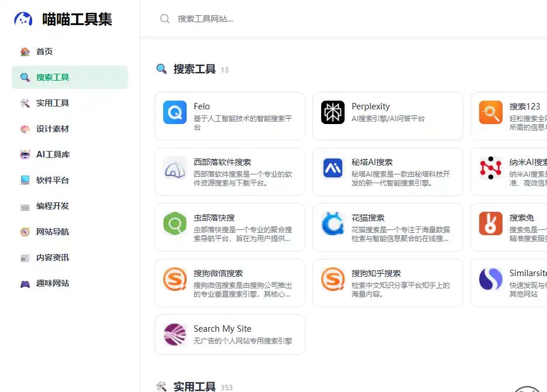The width and height of the screenshot is (547, 392).
Task: Click Felo description 基于人工智能技术的智能搜索平台
Action: [243, 123]
